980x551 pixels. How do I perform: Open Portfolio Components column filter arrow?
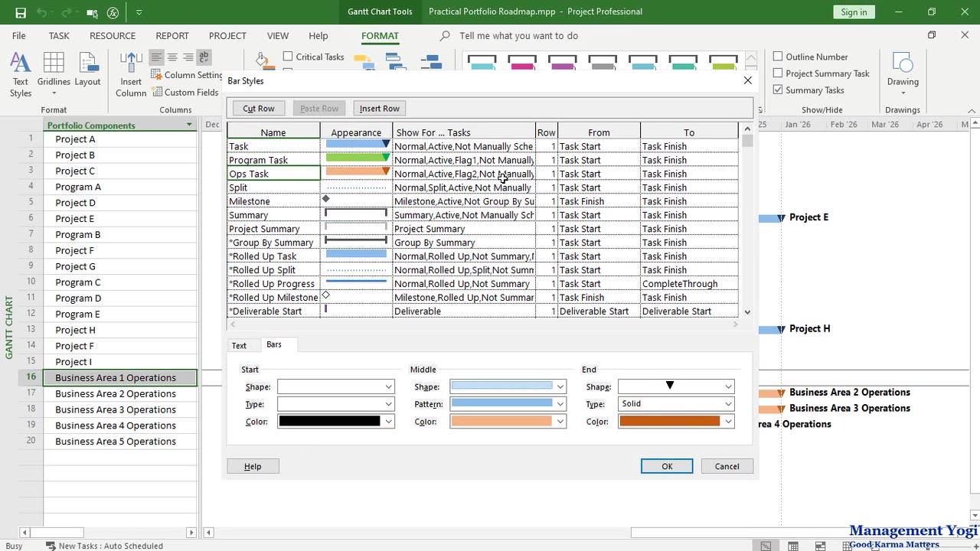tap(189, 126)
